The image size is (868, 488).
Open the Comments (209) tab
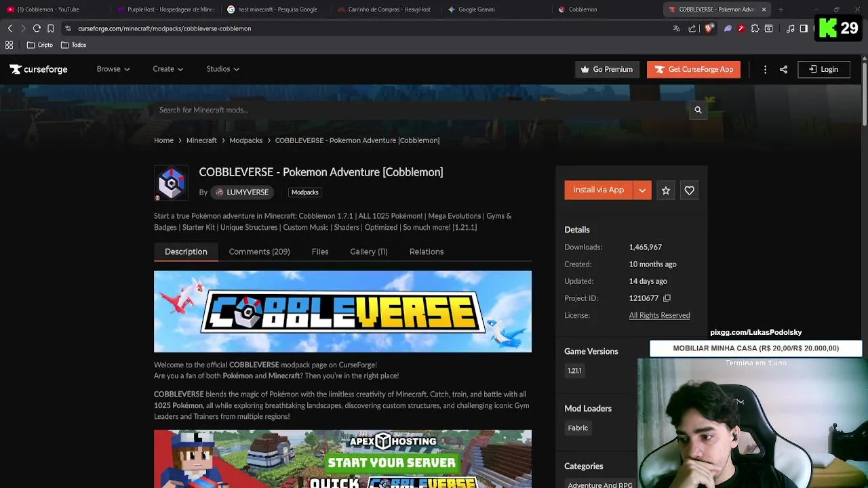(259, 251)
